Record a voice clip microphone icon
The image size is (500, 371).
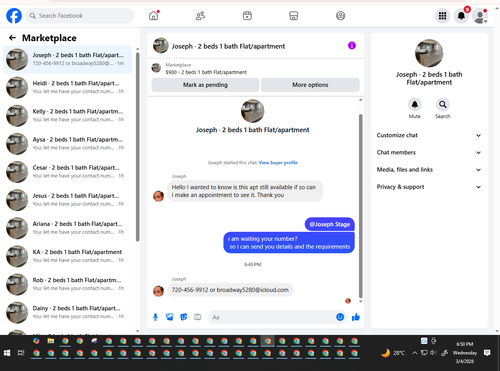pyautogui.click(x=155, y=317)
